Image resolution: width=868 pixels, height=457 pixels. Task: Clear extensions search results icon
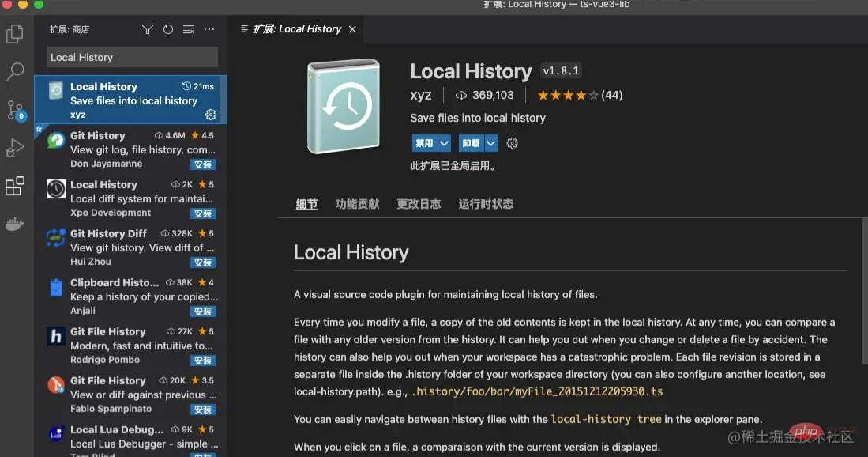pyautogui.click(x=189, y=29)
